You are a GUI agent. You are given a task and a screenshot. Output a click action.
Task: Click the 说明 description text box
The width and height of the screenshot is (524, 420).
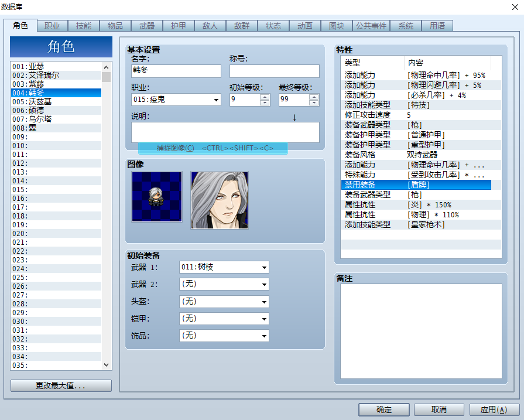point(225,132)
